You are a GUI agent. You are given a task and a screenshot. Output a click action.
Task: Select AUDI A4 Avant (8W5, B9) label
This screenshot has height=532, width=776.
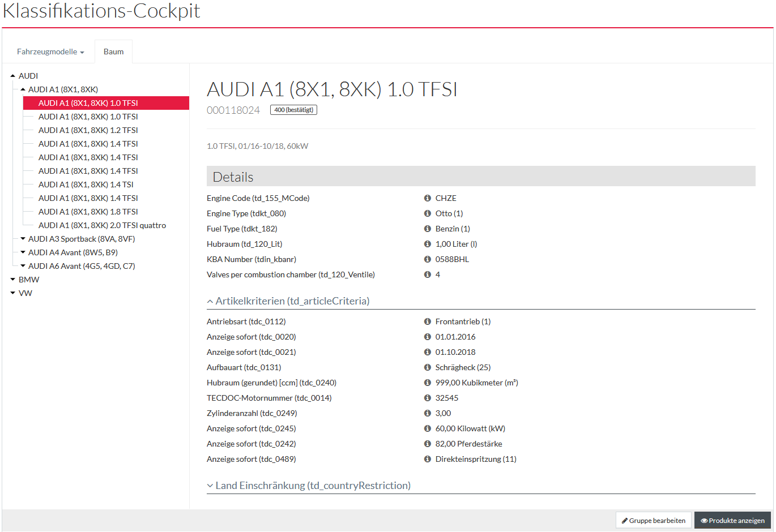[73, 252]
